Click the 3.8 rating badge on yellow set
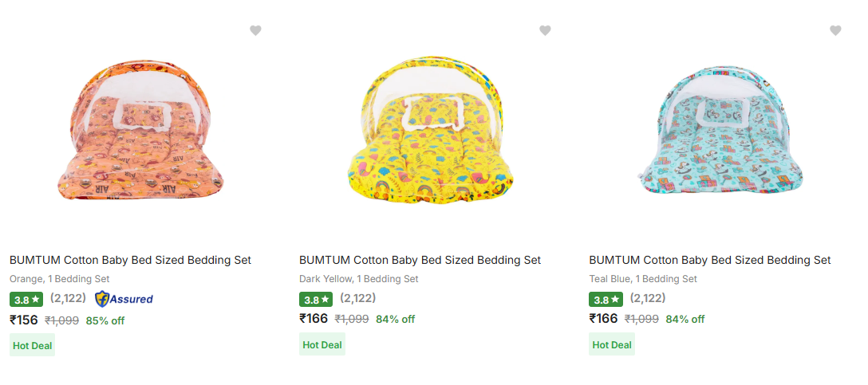 [x=315, y=300]
